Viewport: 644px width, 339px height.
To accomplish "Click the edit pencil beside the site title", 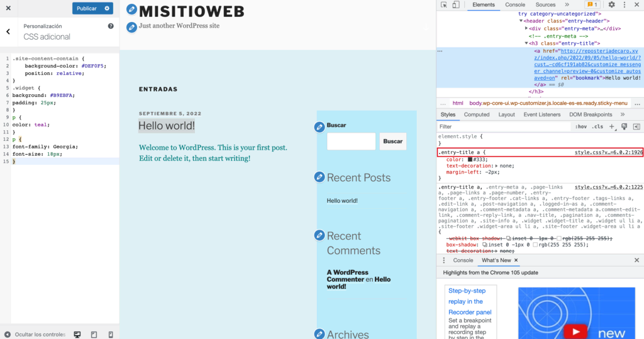I will pyautogui.click(x=131, y=9).
